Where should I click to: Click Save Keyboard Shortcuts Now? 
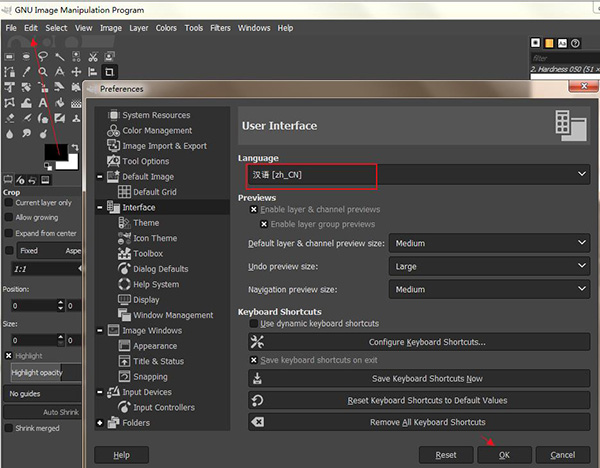(x=419, y=378)
